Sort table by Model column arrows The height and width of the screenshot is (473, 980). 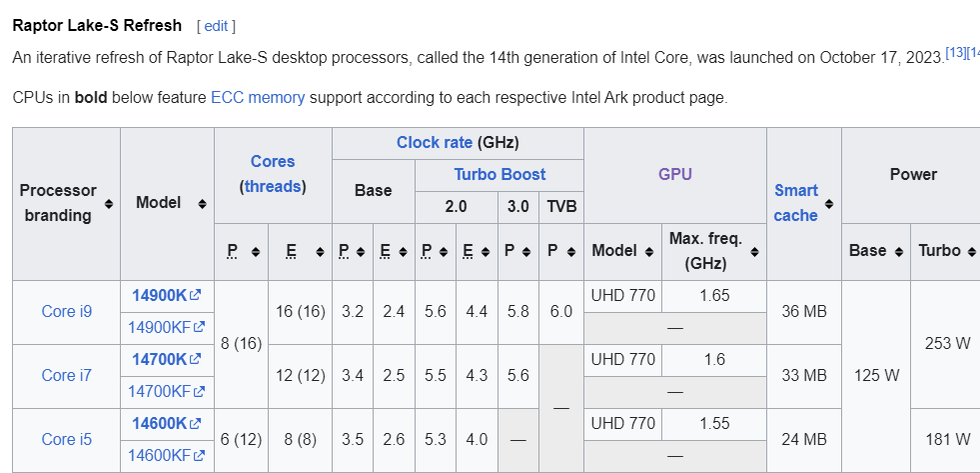(202, 203)
